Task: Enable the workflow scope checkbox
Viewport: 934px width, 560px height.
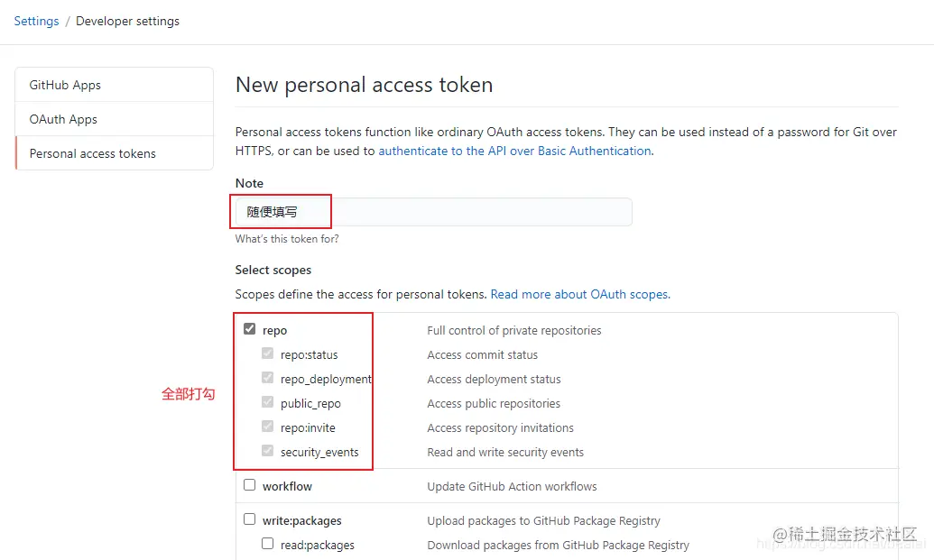Action: point(250,485)
